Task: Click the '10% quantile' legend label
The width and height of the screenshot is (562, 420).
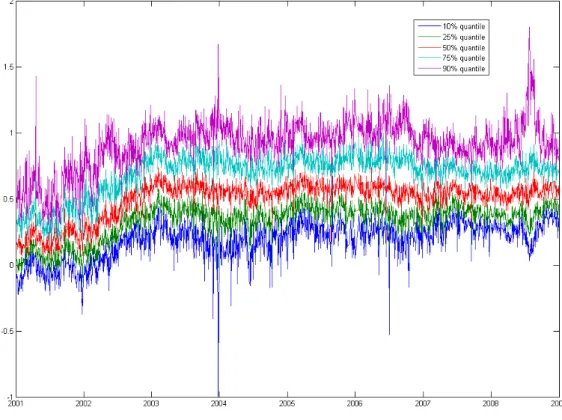Action: click(463, 27)
